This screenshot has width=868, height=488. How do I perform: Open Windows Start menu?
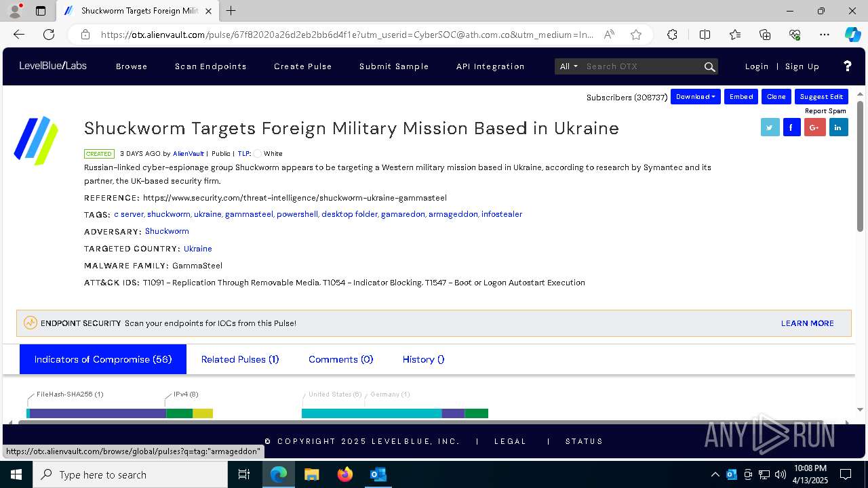(16, 474)
